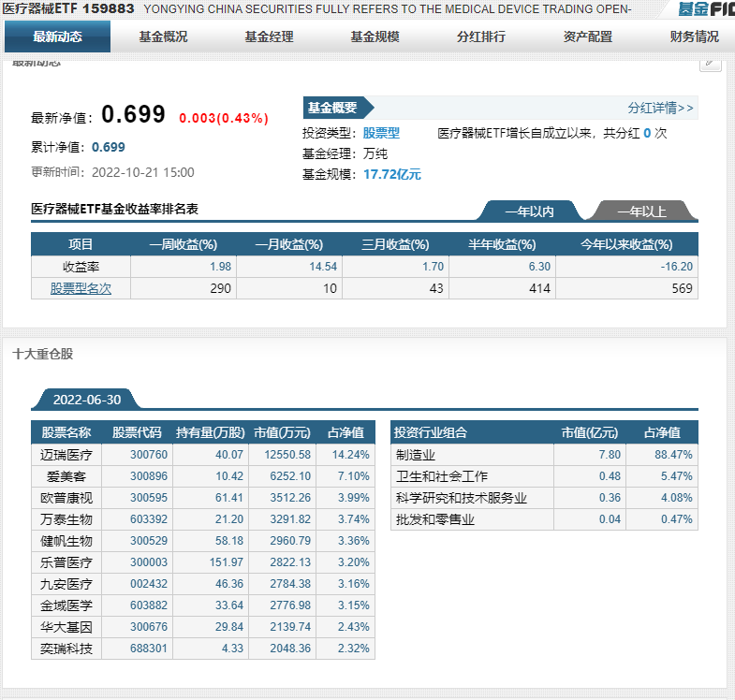Click the stock code 300529

coord(149,541)
